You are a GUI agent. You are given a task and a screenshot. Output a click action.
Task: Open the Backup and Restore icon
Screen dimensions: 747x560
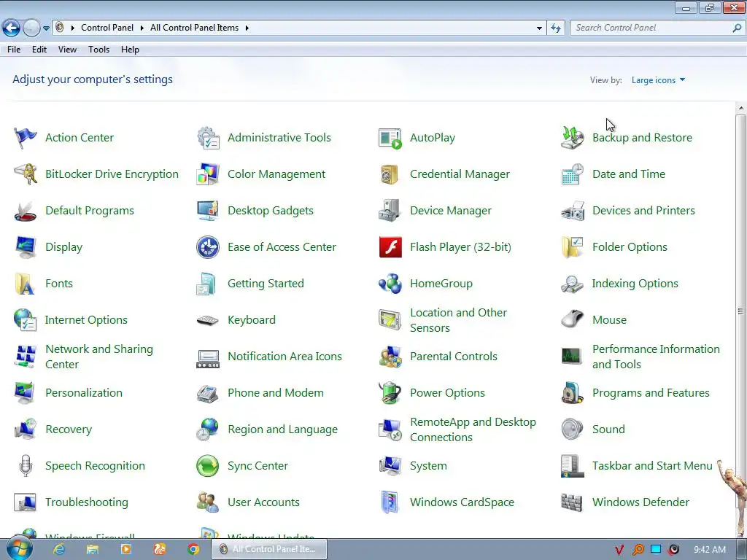572,138
